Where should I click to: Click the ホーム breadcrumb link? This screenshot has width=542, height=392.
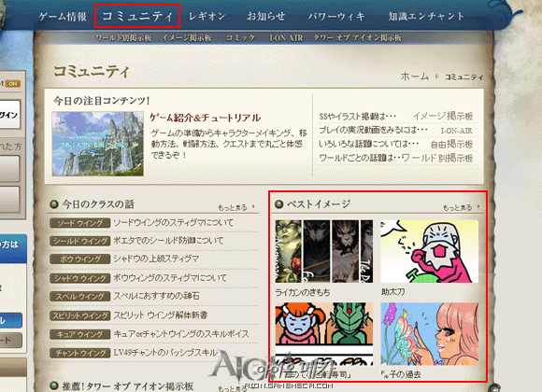coord(415,76)
